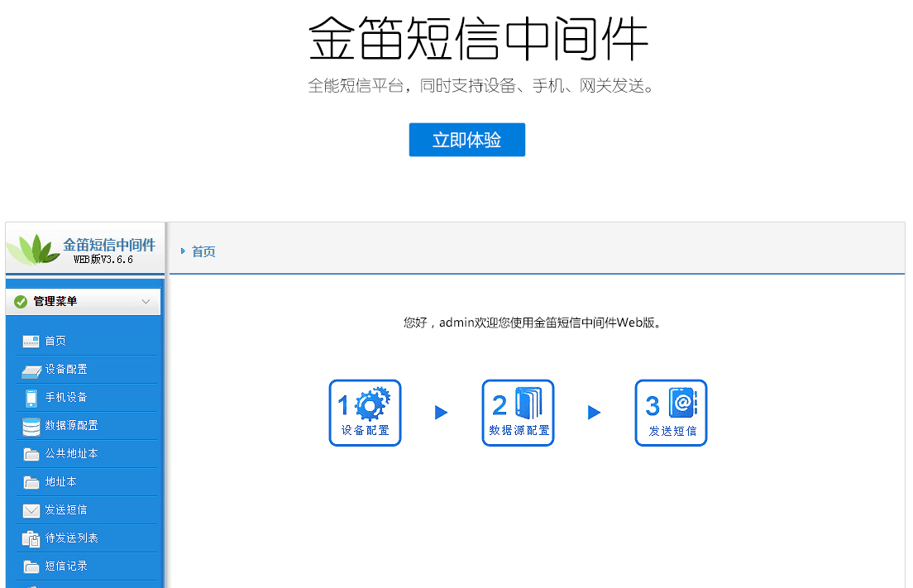Click the large 金笛短信中间件 heading
Screen dimensions: 913x588
tap(479, 38)
